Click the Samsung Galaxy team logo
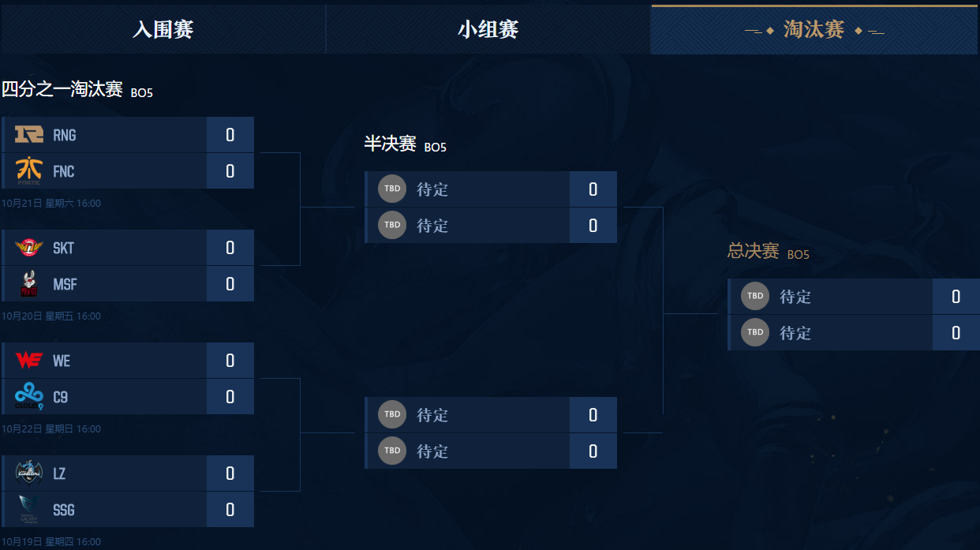Screen dimensions: 980x550 29,510
